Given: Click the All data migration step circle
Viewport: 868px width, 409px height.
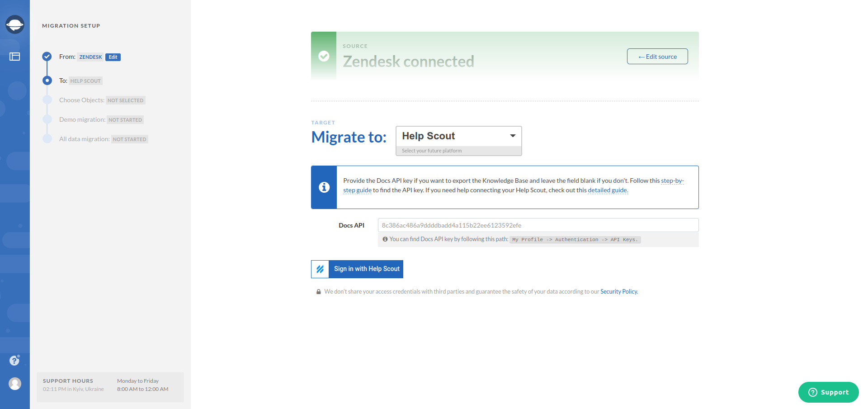Looking at the screenshot, I should (x=47, y=139).
